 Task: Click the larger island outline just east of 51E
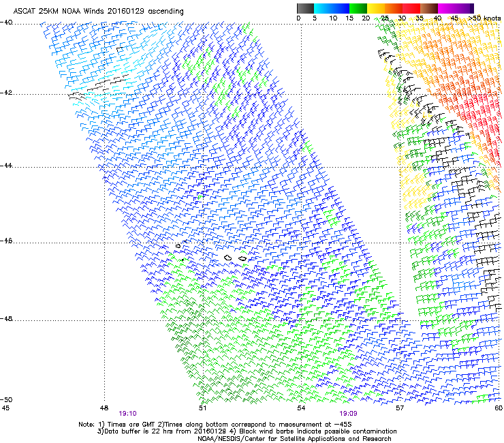[x=228, y=258]
